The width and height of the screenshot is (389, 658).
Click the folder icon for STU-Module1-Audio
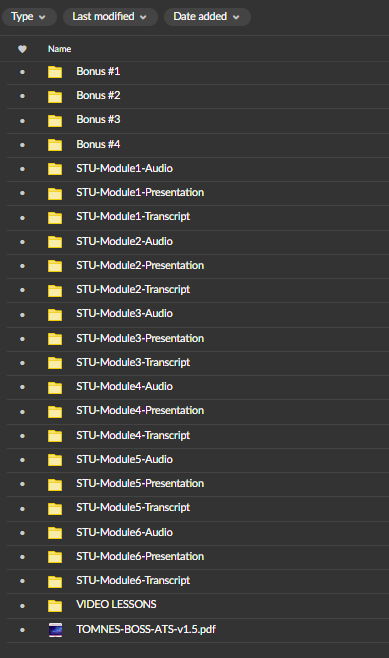(x=55, y=169)
